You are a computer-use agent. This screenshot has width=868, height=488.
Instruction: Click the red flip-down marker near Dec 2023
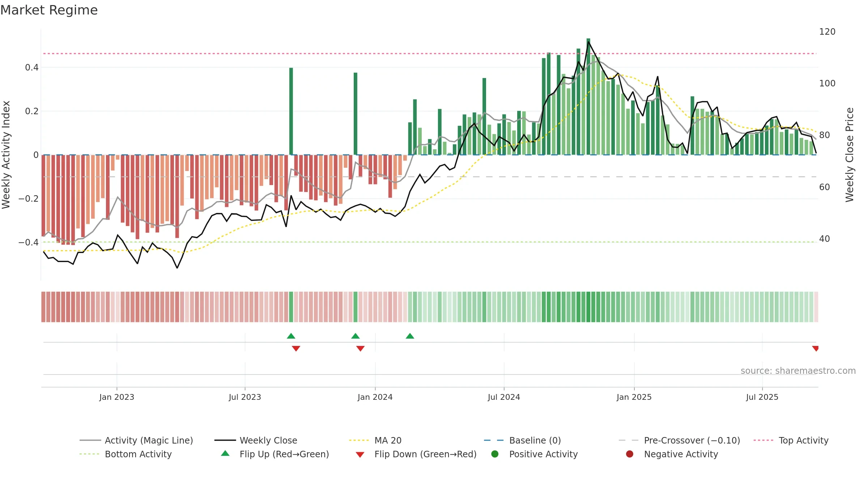(x=360, y=348)
